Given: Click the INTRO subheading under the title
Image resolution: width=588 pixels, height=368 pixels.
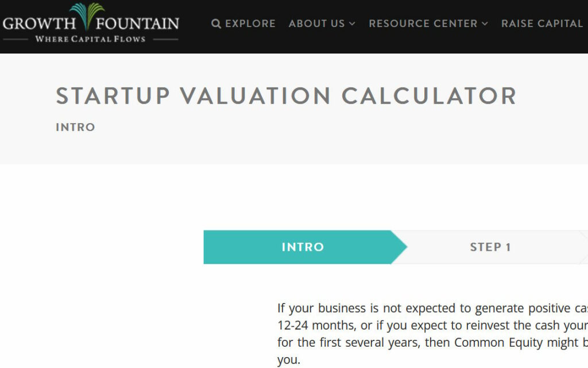Looking at the screenshot, I should pyautogui.click(x=75, y=127).
